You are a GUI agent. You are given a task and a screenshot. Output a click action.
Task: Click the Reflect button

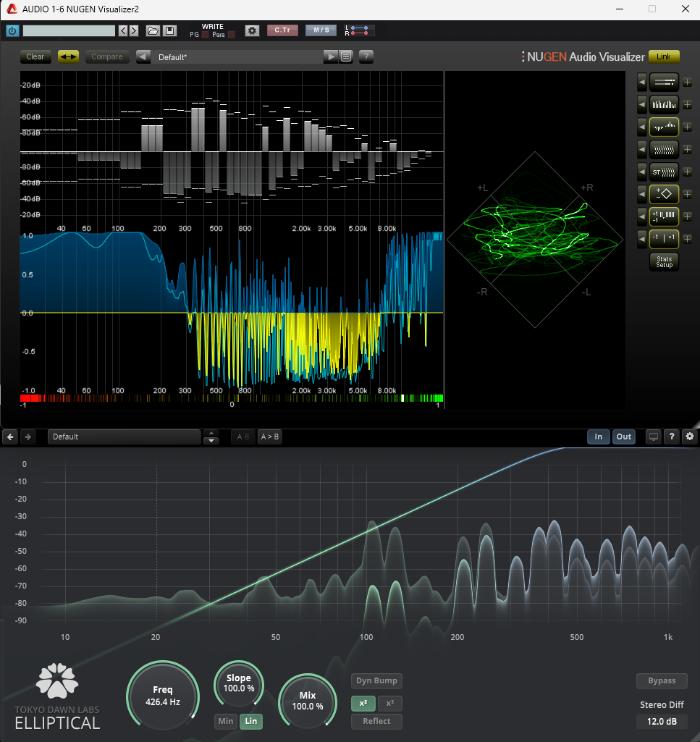click(376, 721)
